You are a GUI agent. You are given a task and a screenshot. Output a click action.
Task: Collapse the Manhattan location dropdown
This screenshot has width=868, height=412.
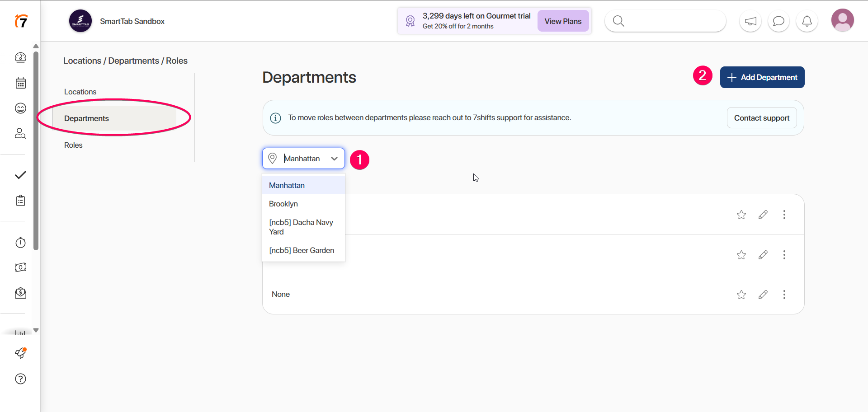tap(334, 159)
